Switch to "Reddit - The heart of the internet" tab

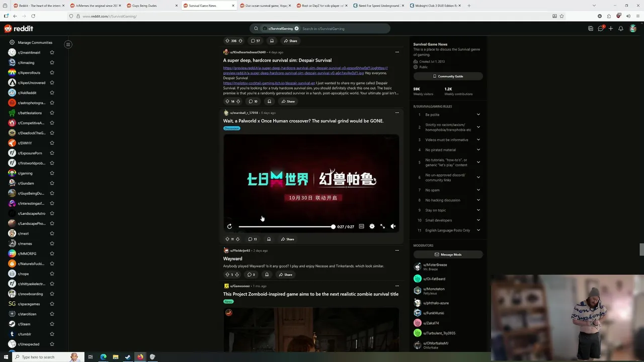tap(39, 6)
